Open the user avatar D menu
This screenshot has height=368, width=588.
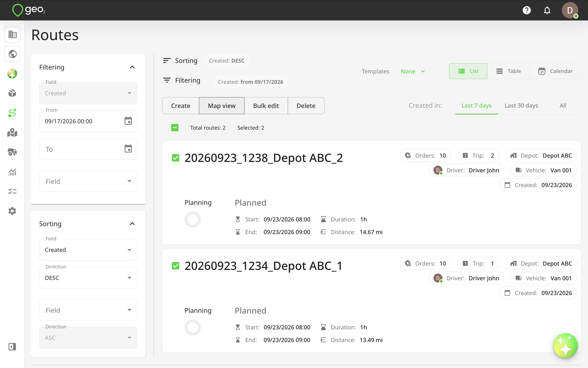tap(570, 10)
